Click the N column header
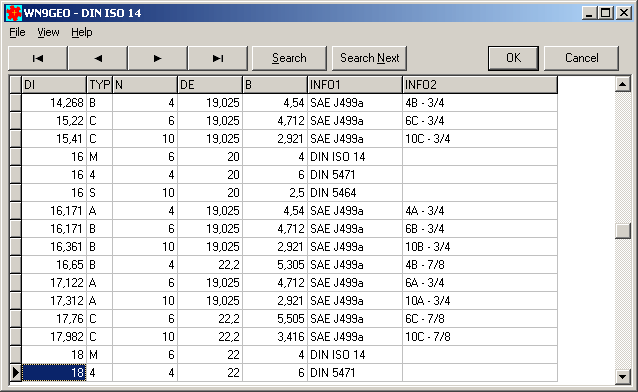The width and height of the screenshot is (638, 392). point(145,85)
